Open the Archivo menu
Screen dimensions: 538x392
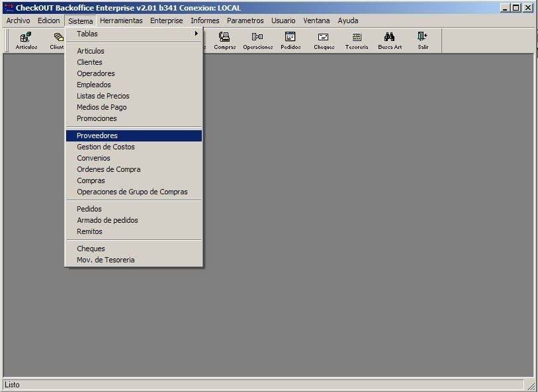(x=18, y=20)
